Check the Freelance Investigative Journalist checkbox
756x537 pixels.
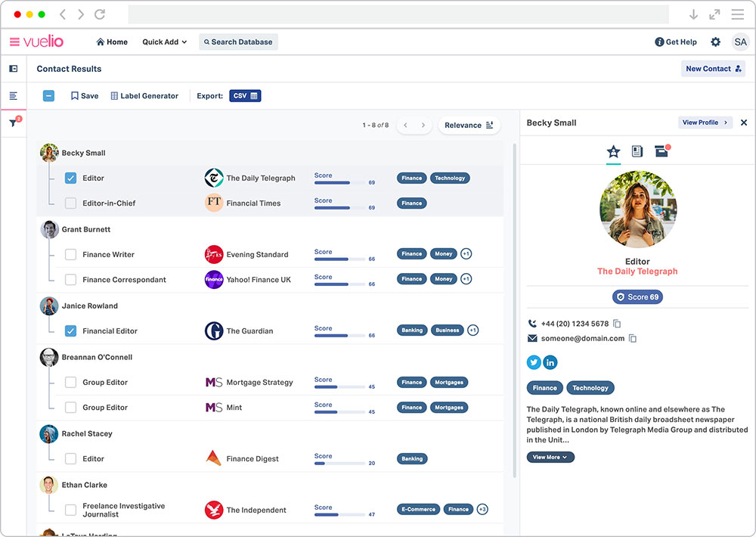pyautogui.click(x=70, y=510)
